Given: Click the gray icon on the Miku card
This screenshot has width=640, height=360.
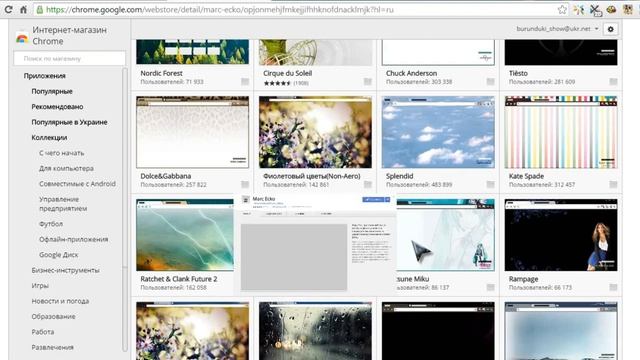Looking at the screenshot, I should 491,287.
